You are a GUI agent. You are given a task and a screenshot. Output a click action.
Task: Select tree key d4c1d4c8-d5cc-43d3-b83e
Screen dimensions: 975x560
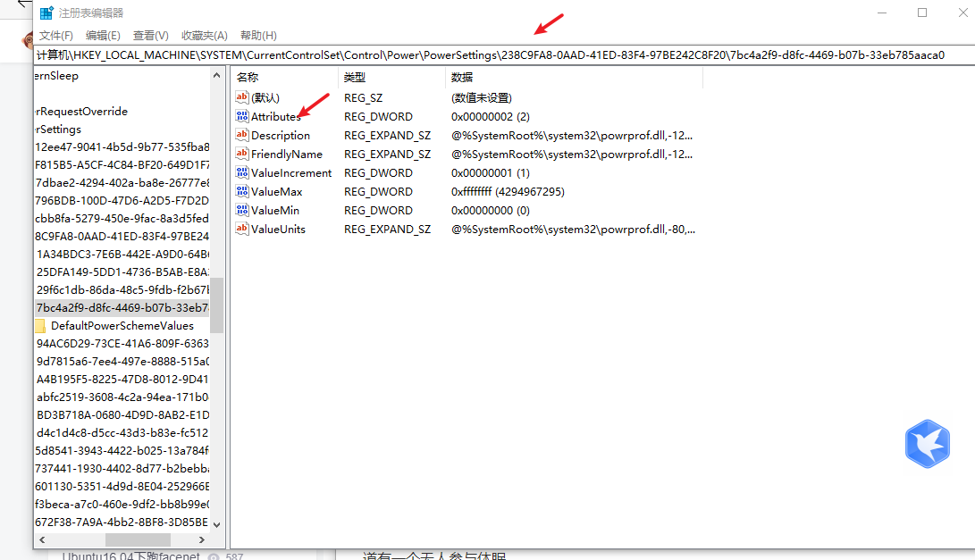(122, 432)
